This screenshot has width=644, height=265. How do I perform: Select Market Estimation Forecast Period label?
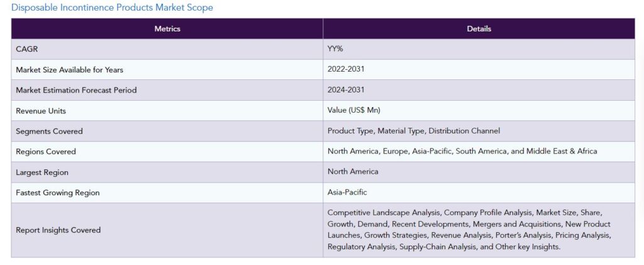[76, 90]
